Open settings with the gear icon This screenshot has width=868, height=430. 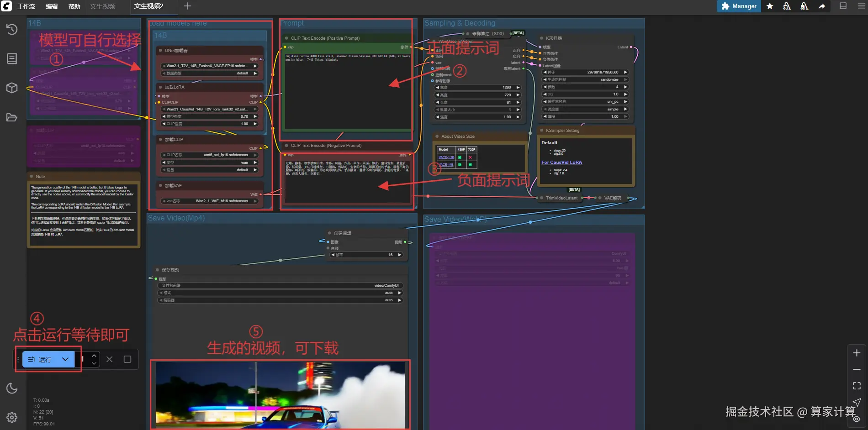[x=12, y=417]
